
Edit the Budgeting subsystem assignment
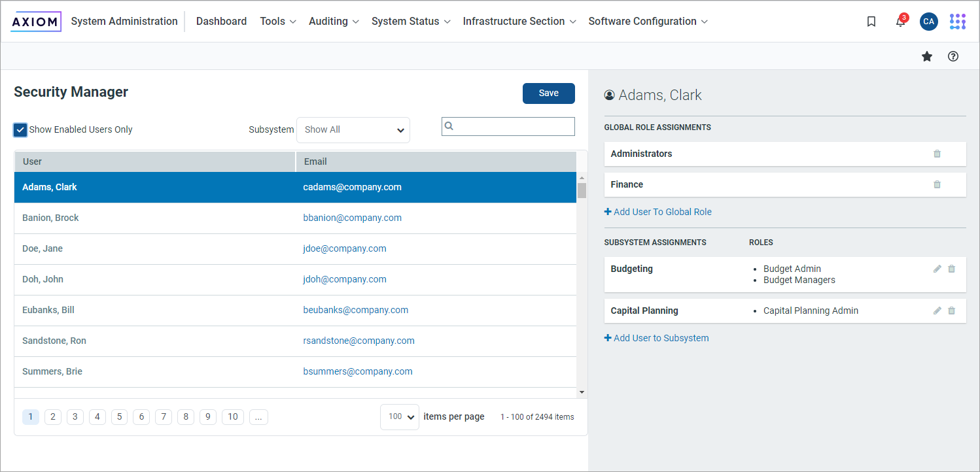click(937, 269)
